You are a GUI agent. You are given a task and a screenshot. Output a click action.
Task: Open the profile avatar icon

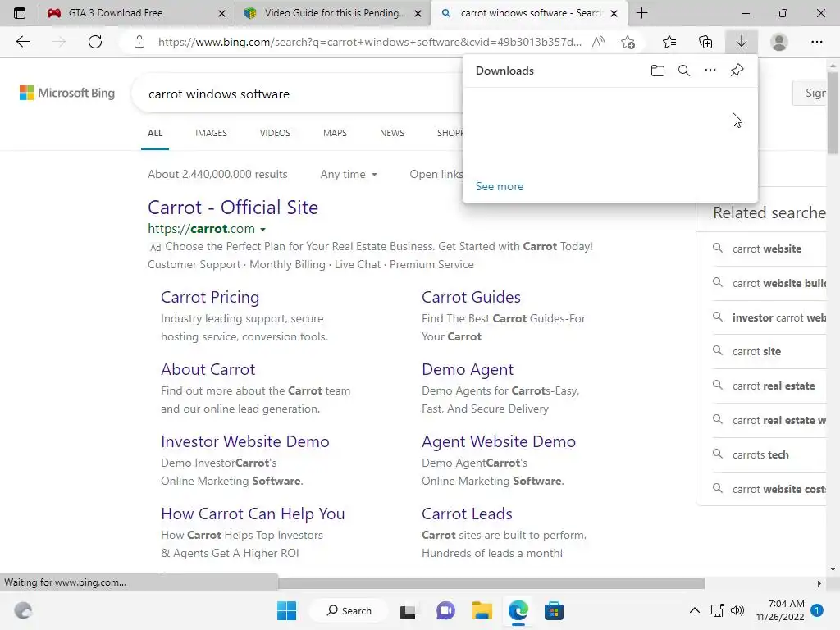tap(779, 42)
